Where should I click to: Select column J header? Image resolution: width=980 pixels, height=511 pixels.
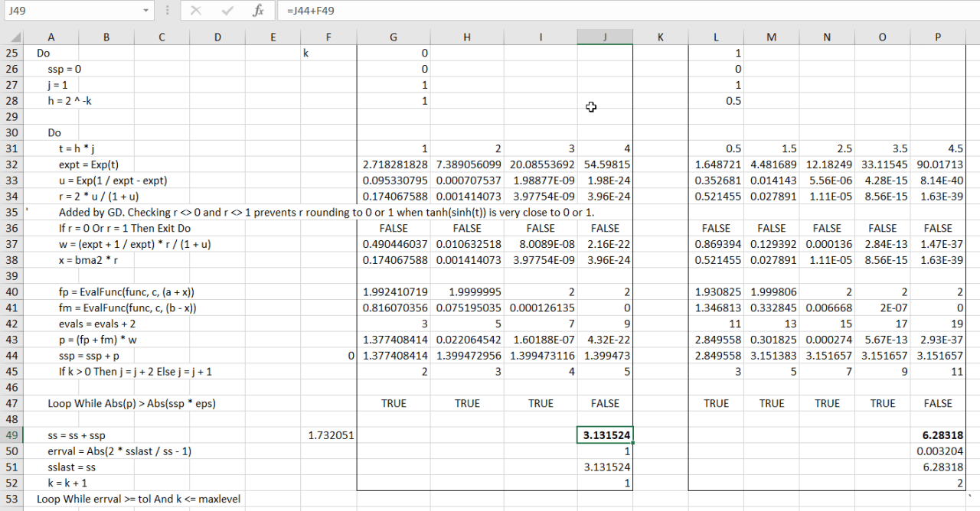pos(605,37)
